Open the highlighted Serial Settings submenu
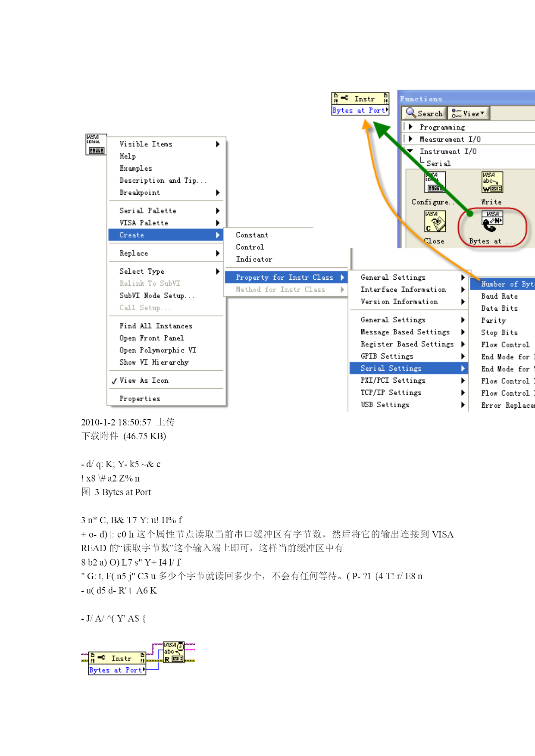 click(408, 368)
